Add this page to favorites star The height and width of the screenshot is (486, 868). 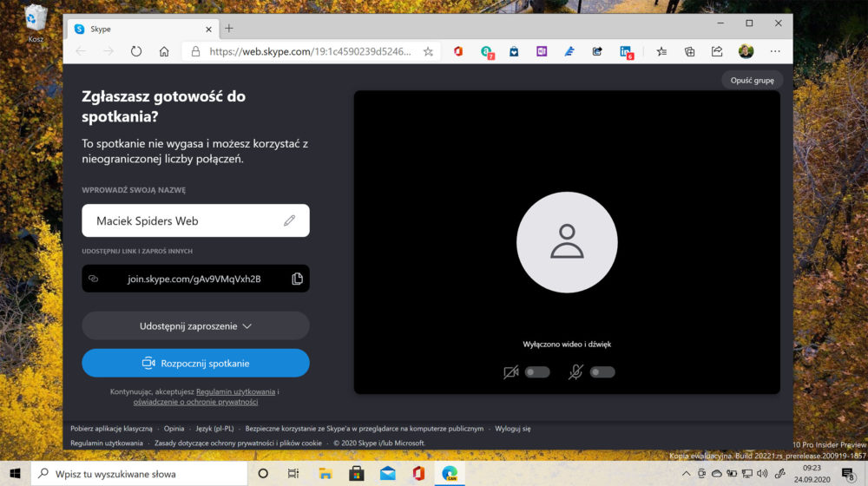tap(428, 51)
